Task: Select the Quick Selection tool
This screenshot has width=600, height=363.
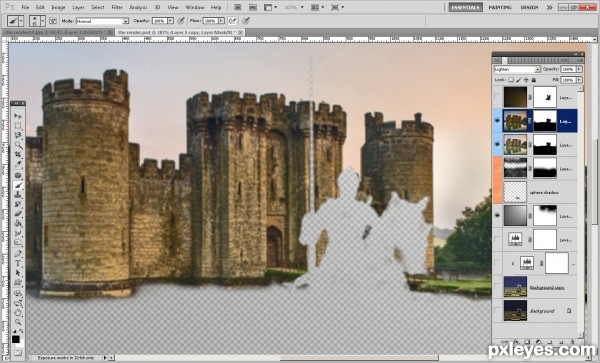Action: 18,145
